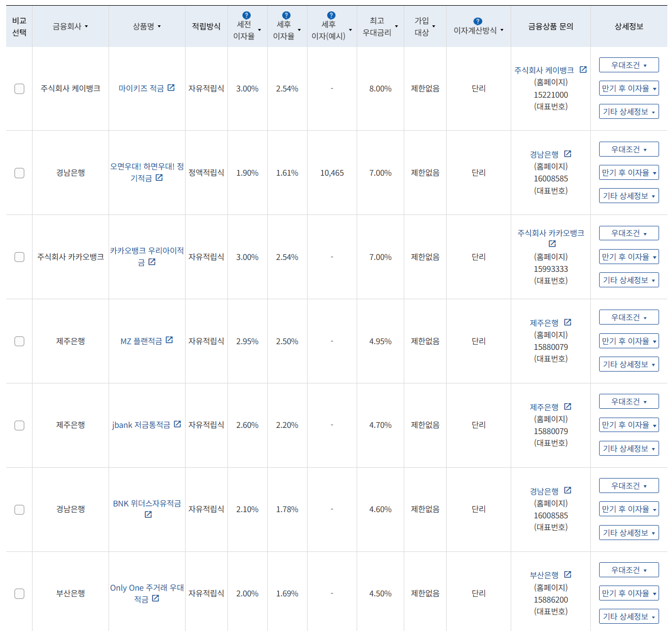
Task: Open homepage icon in MZ 플랜적금 row 제주은행 inquiry
Action: (568, 322)
